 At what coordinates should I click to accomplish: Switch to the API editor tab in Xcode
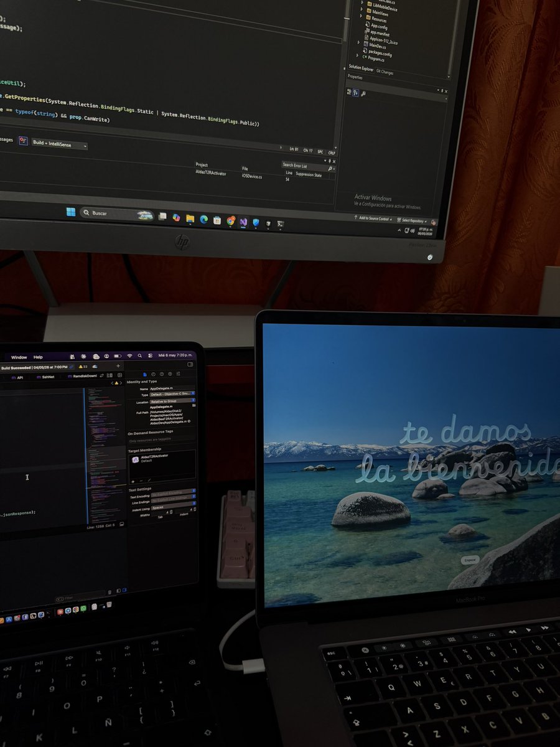[x=18, y=378]
